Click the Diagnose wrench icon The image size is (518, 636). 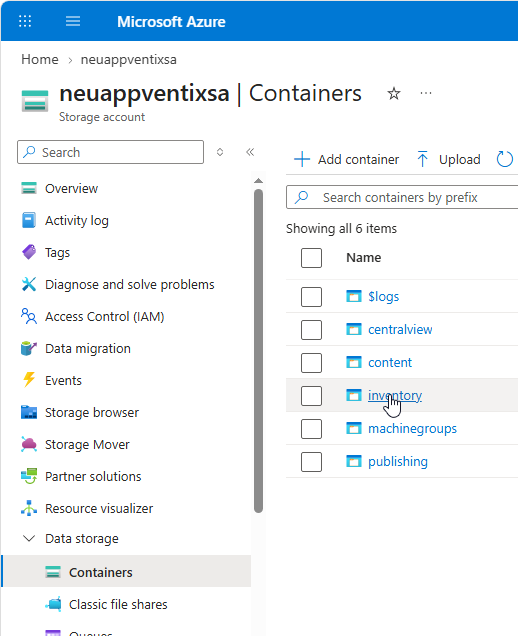tap(29, 284)
